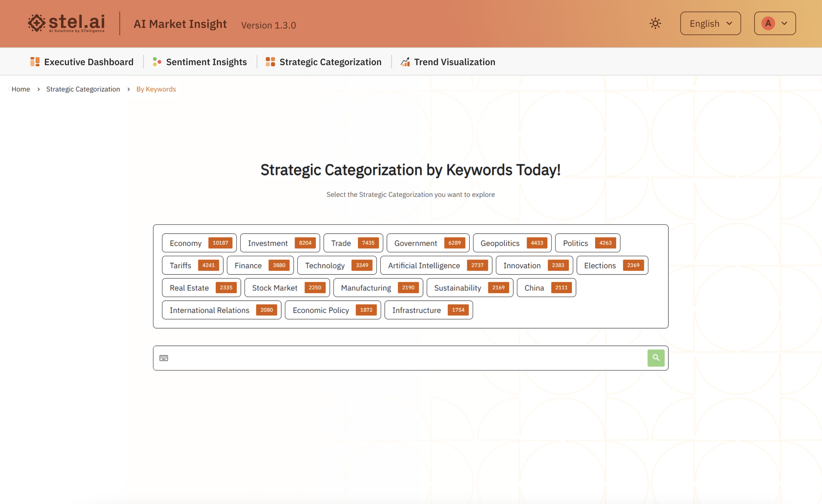This screenshot has width=822, height=504.
Task: Click the stel.ai logo
Action: (x=66, y=23)
